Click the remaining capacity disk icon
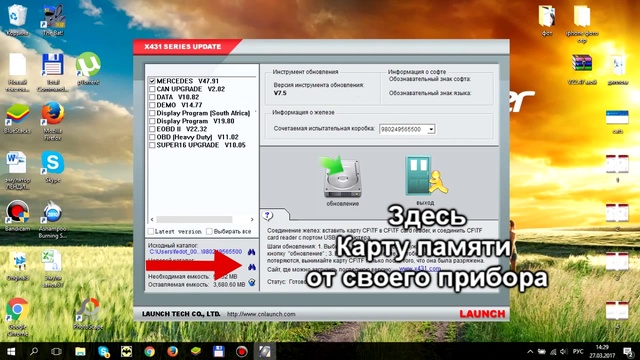Screen dimensions: 640x360 tap(252, 282)
